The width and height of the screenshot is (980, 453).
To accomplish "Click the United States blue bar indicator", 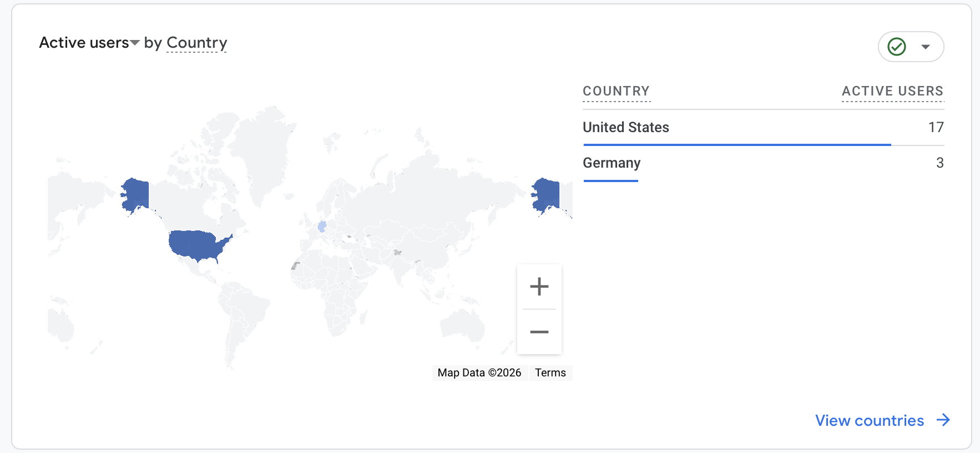I will [x=737, y=145].
